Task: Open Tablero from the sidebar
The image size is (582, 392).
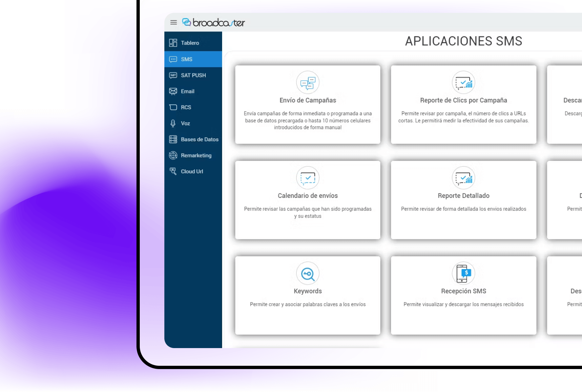Action: tap(190, 43)
